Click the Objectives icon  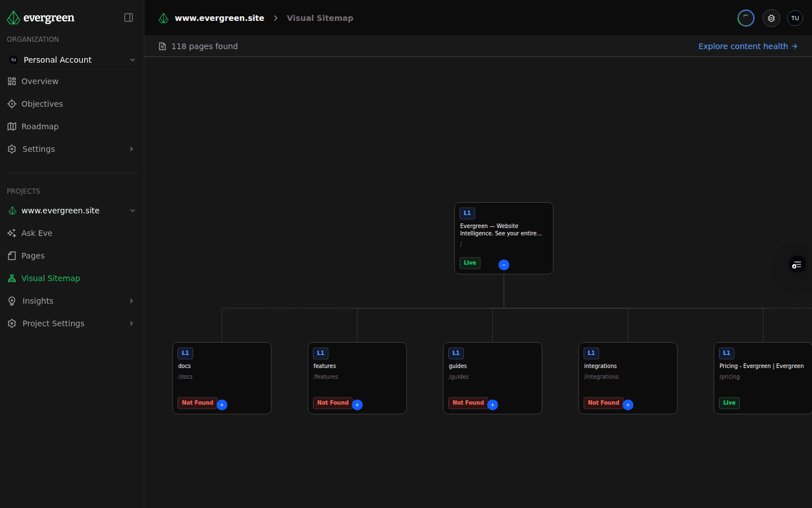tap(12, 103)
